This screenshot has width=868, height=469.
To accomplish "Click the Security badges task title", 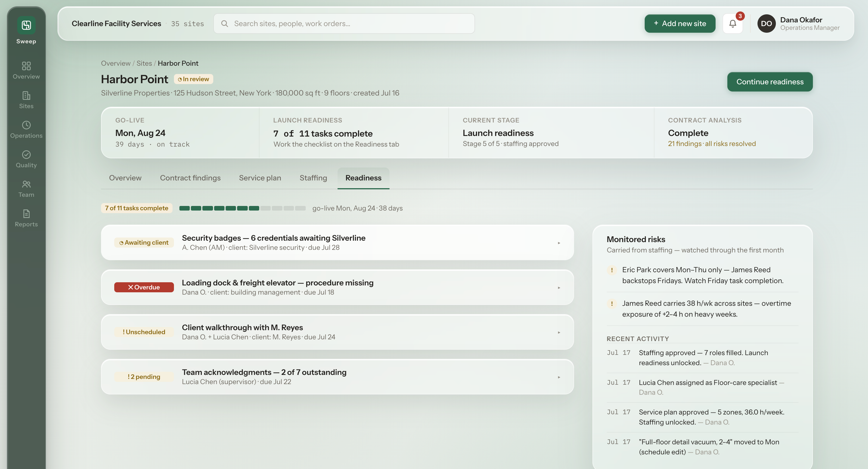I will coord(273,238).
